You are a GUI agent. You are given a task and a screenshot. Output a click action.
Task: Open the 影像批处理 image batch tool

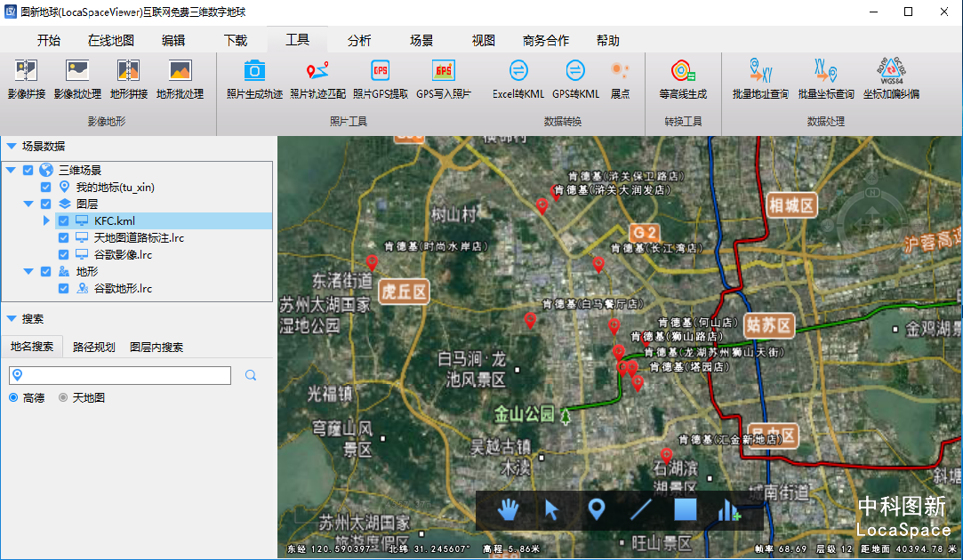pyautogui.click(x=77, y=80)
